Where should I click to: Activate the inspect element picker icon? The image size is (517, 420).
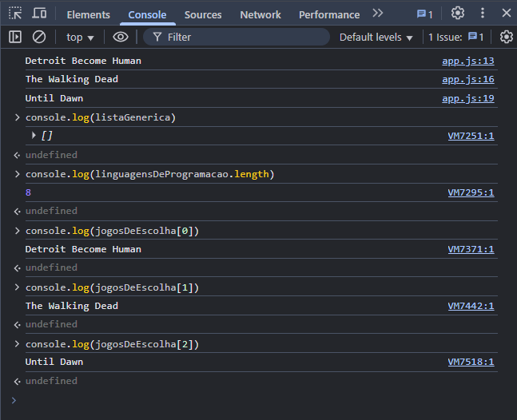click(x=15, y=14)
